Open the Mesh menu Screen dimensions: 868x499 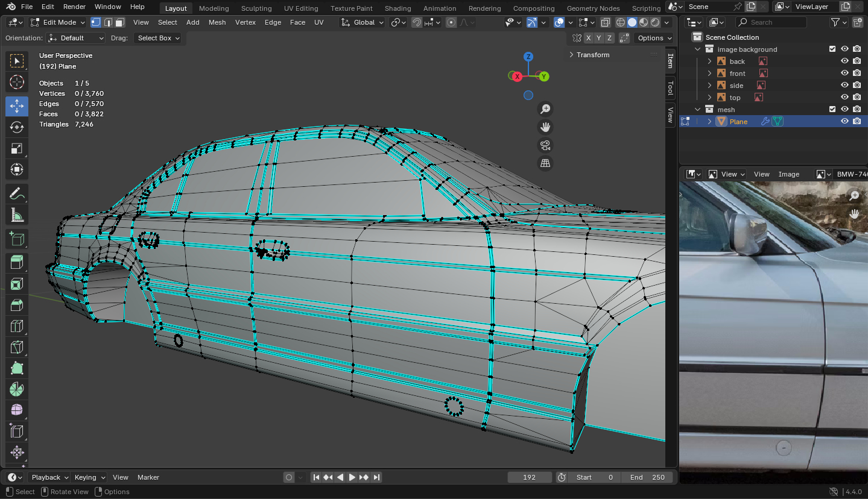[217, 22]
